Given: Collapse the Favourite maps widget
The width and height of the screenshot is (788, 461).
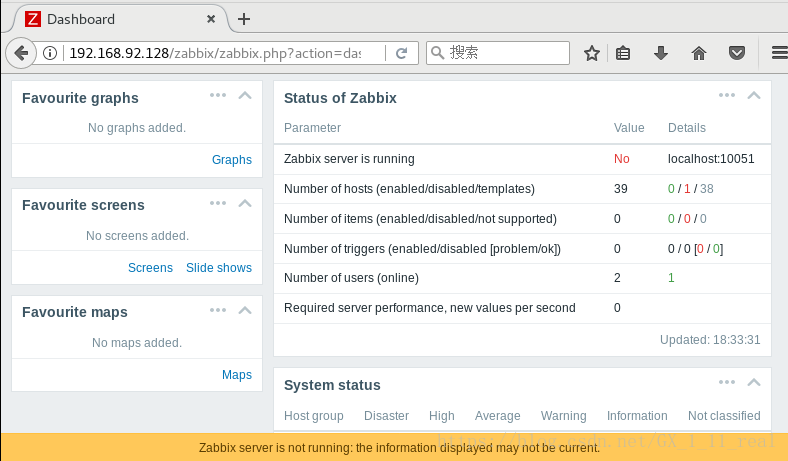Looking at the screenshot, I should [245, 310].
